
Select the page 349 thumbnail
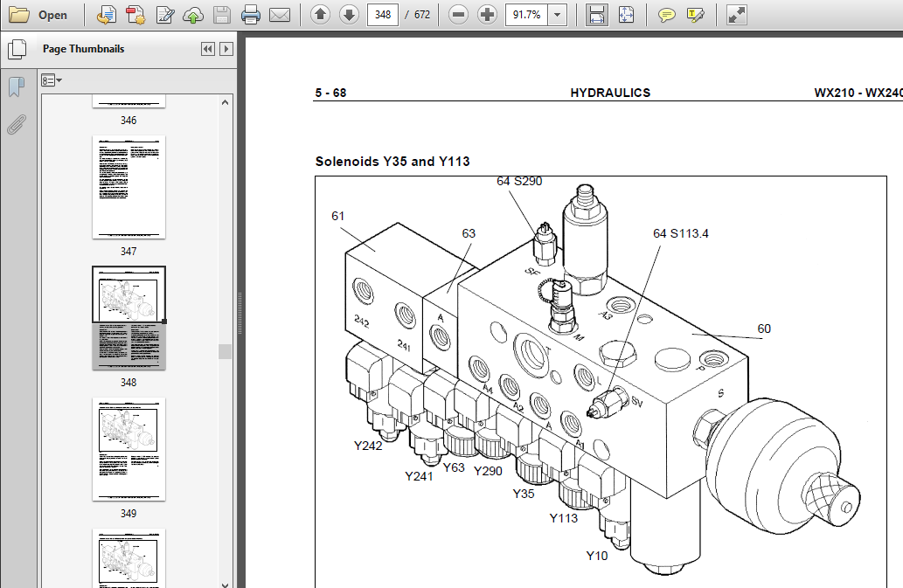[129, 449]
